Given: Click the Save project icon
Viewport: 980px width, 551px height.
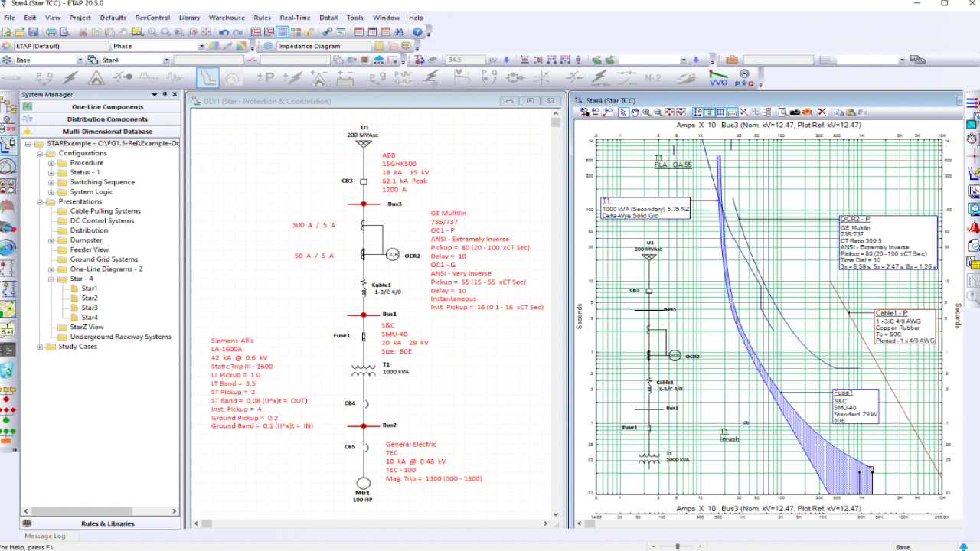Looking at the screenshot, I should coord(34,32).
